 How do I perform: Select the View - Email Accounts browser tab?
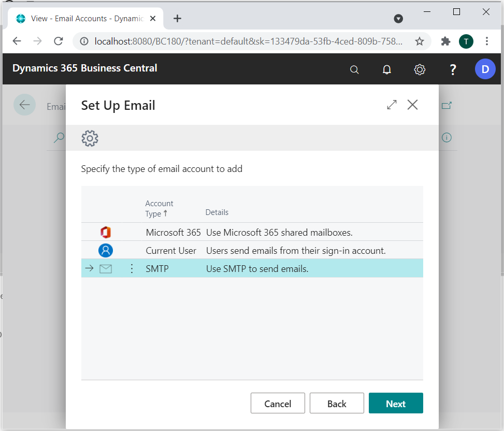[x=85, y=19]
